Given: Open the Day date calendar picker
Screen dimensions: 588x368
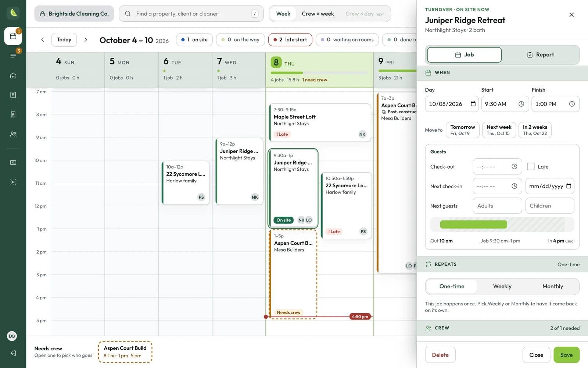Looking at the screenshot, I should pyautogui.click(x=473, y=104).
